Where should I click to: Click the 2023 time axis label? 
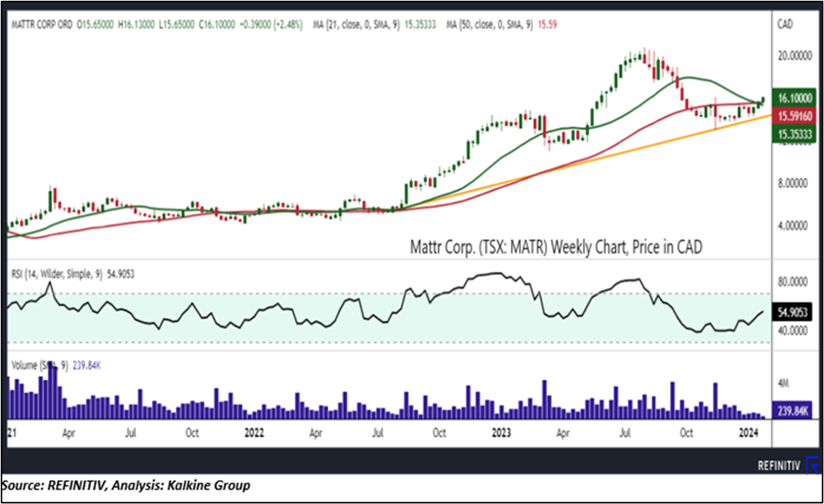pos(500,433)
